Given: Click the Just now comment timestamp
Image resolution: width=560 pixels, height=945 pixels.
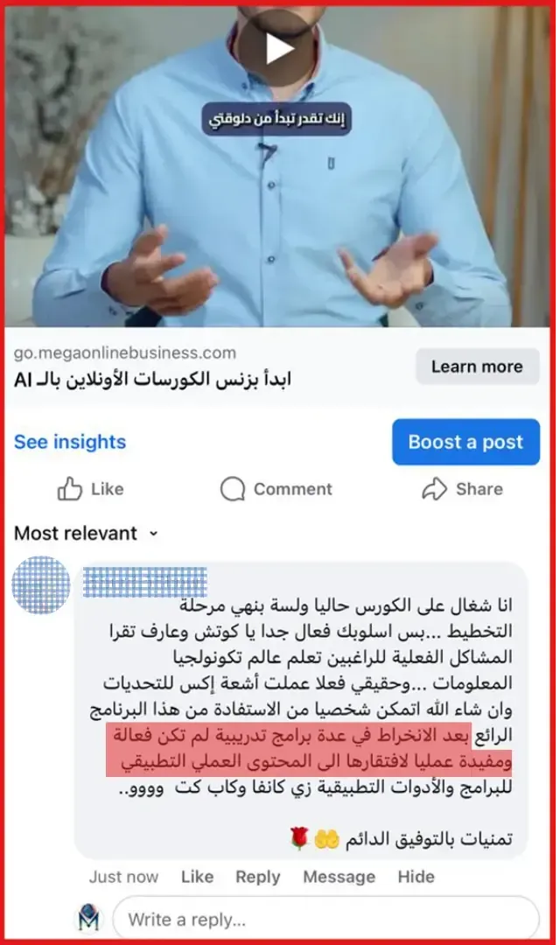Looking at the screenshot, I should click(123, 876).
